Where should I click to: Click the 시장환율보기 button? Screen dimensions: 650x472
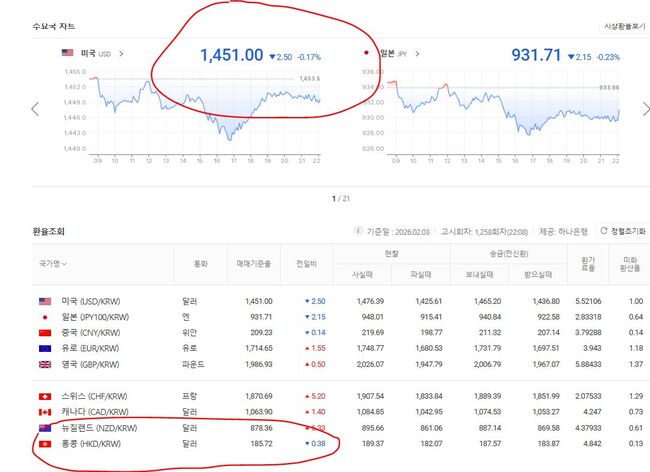click(622, 27)
